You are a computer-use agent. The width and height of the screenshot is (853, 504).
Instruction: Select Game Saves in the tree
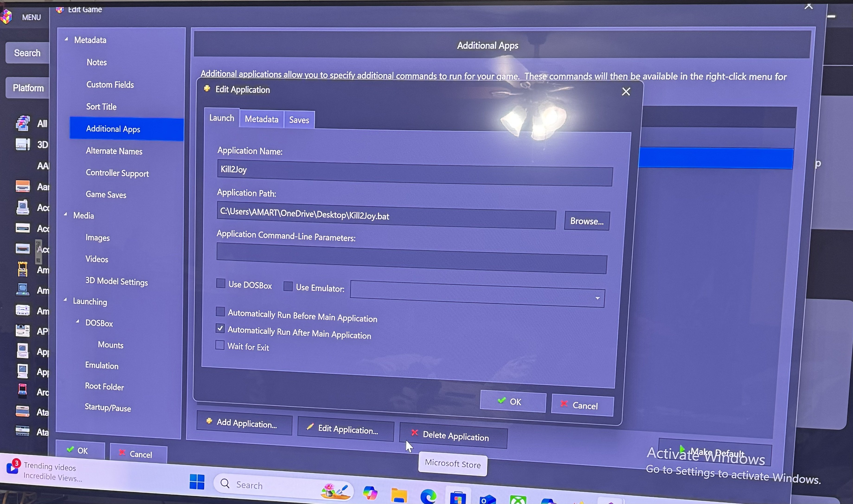click(106, 195)
